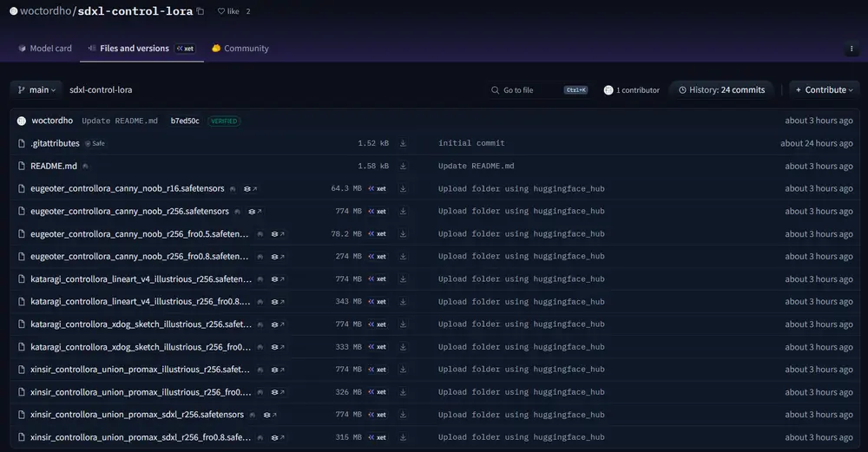Screen dimensions: 868x452
Task: Click the sdxl-control-lora breadcrumb
Action: 101,89
